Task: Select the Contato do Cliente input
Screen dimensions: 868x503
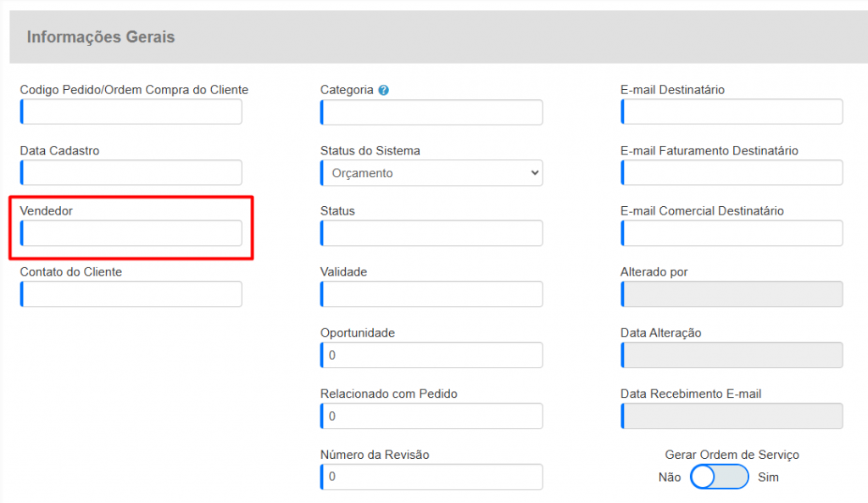Action: tap(131, 294)
